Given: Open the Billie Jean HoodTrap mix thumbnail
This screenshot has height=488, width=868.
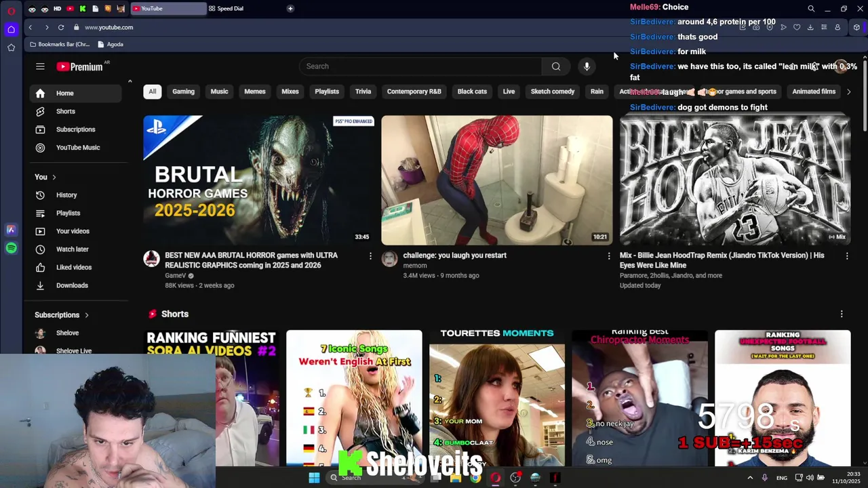Looking at the screenshot, I should click(x=735, y=180).
